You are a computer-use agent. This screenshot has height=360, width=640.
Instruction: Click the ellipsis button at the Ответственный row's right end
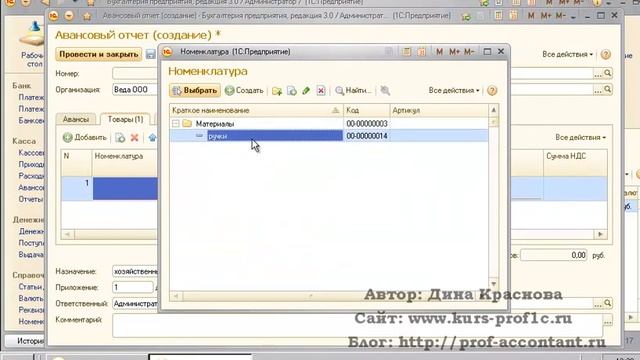[x=598, y=303]
